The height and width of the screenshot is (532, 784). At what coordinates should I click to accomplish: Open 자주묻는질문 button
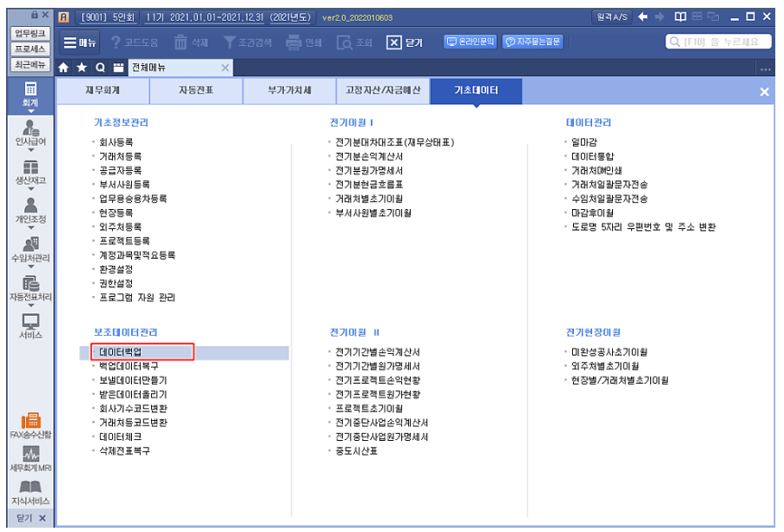[532, 42]
